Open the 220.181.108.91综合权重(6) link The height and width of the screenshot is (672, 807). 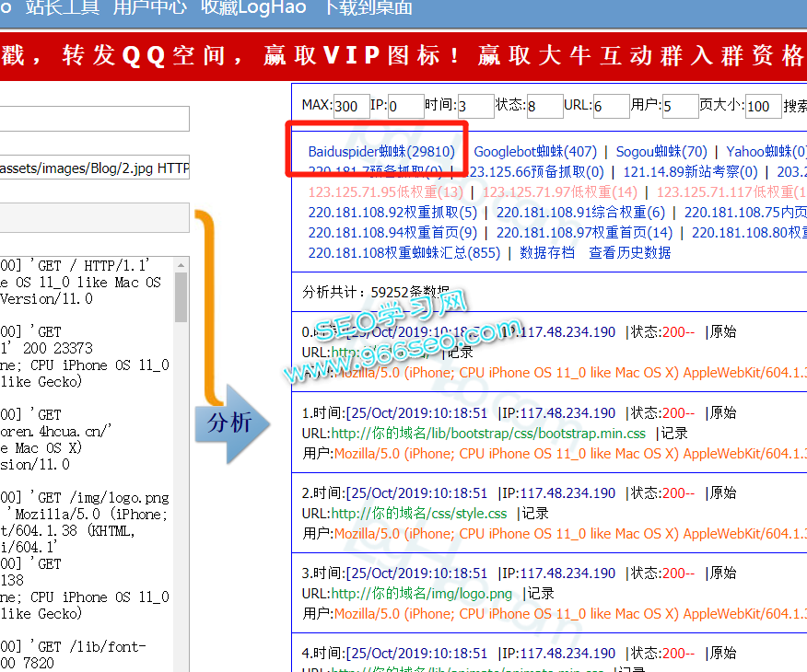[x=580, y=213]
